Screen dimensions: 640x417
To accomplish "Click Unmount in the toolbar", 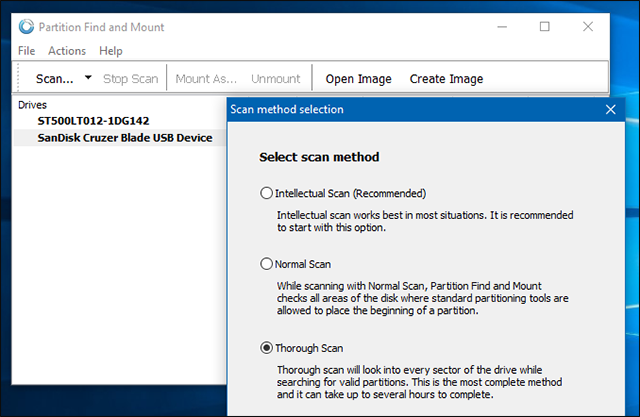I will pos(276,78).
